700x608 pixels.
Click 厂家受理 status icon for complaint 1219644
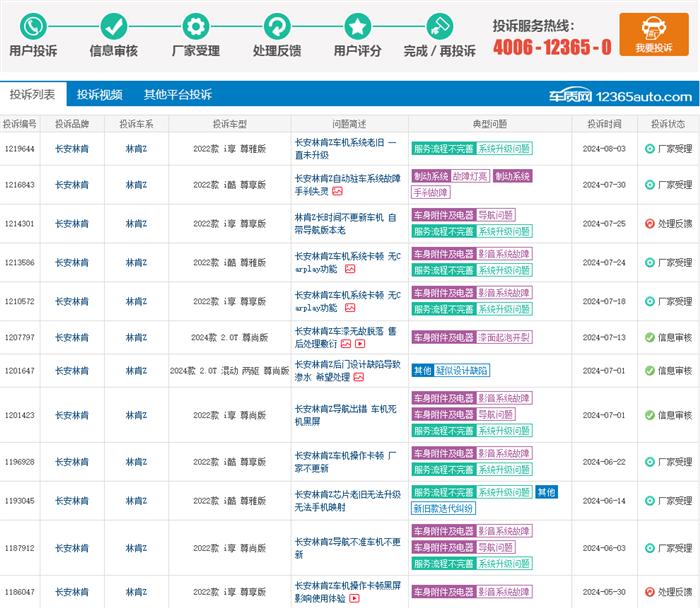650,149
